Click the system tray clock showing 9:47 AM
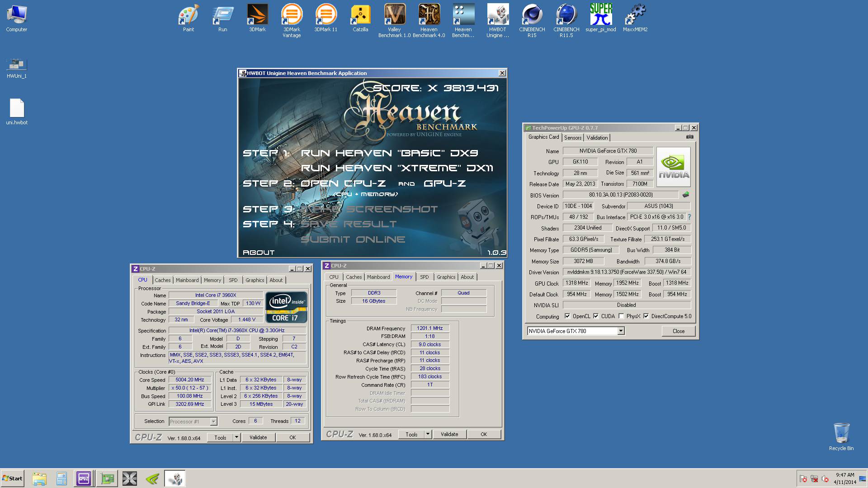This screenshot has height=488, width=868. (845, 475)
